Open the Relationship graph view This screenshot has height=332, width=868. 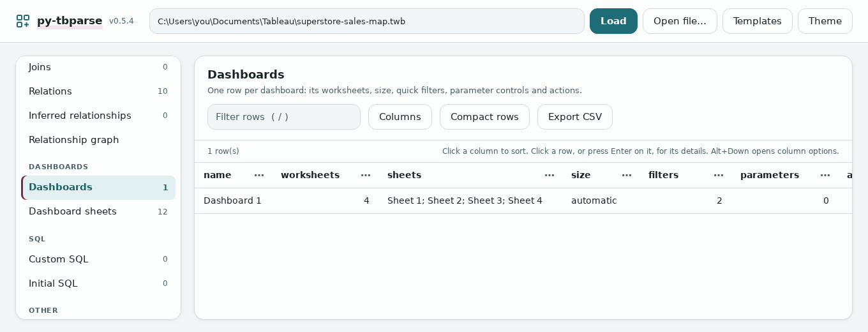98,140
